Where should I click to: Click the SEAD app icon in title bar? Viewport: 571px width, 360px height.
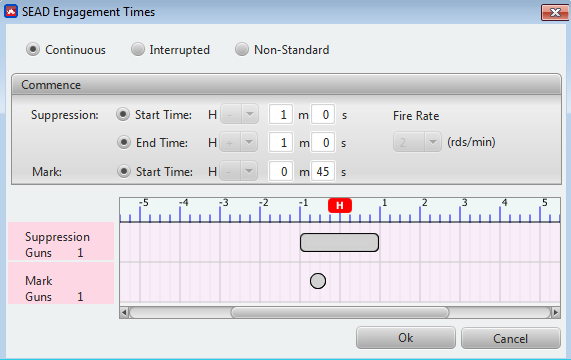click(x=11, y=12)
